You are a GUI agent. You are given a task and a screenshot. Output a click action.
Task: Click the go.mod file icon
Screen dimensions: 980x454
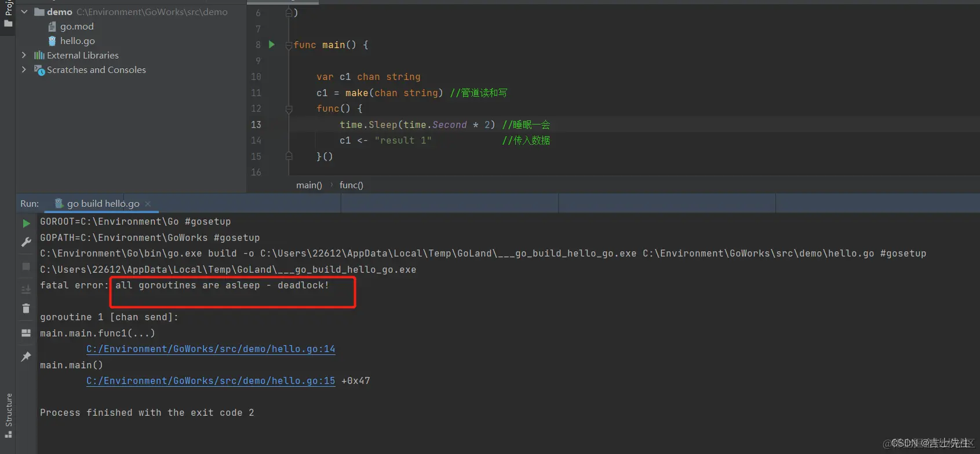click(52, 27)
